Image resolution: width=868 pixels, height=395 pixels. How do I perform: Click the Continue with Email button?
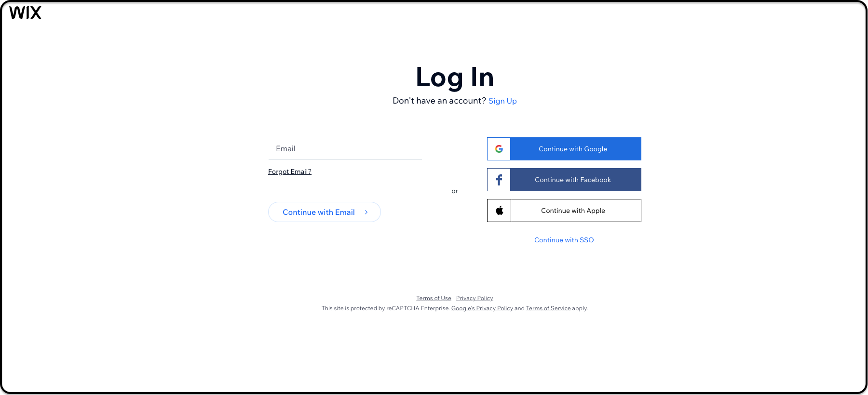325,212
